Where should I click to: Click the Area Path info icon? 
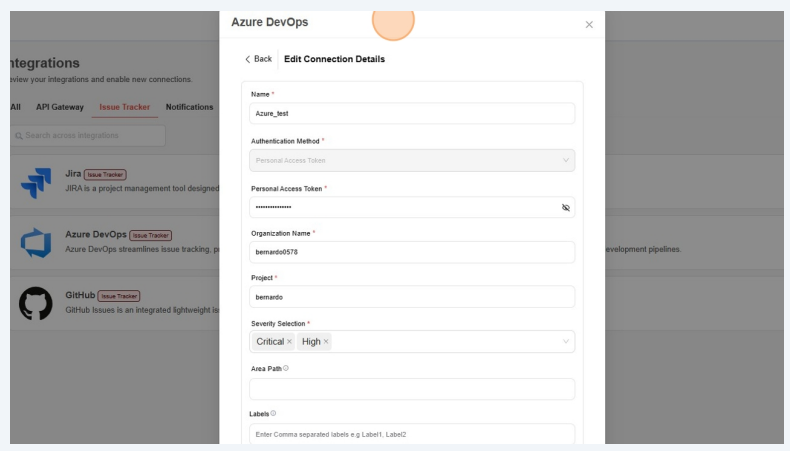286,368
